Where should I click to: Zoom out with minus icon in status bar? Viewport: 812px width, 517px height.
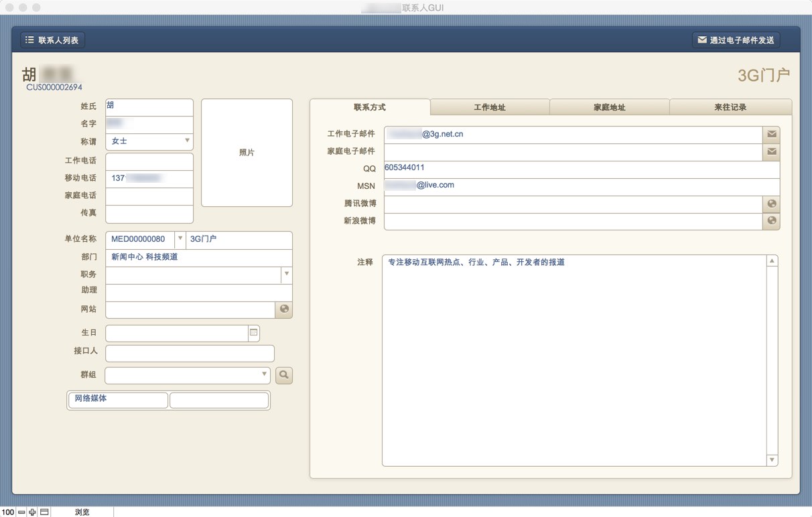pos(21,512)
